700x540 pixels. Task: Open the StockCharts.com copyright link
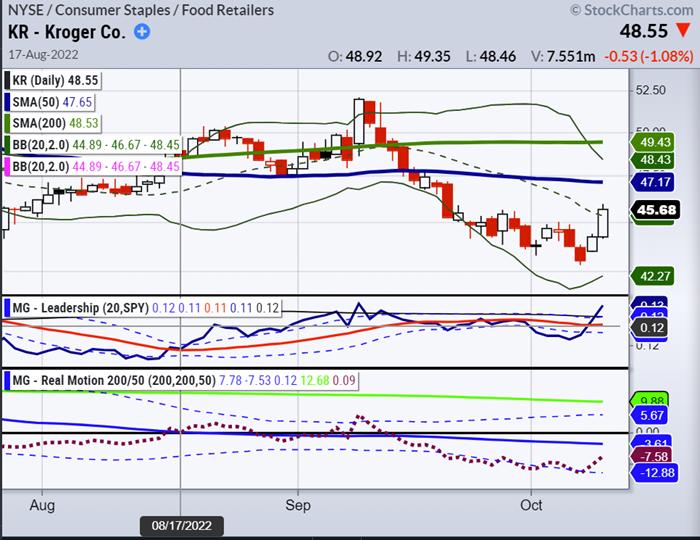[631, 9]
